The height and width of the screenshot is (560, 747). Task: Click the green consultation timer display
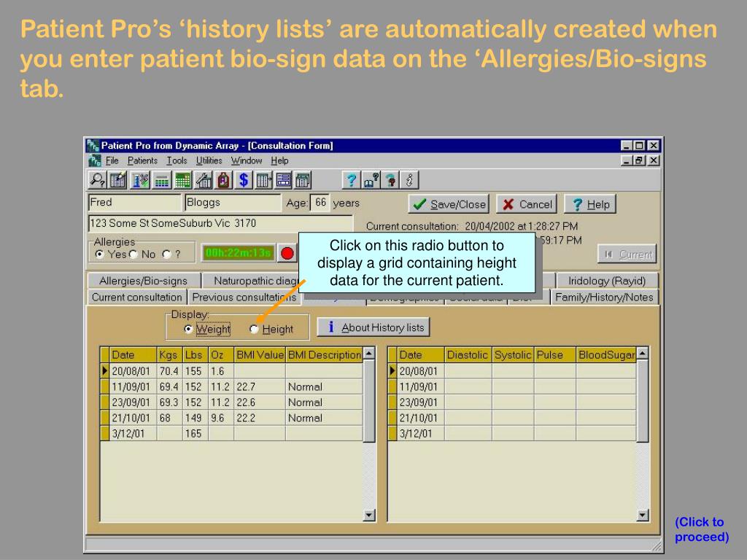click(x=239, y=253)
